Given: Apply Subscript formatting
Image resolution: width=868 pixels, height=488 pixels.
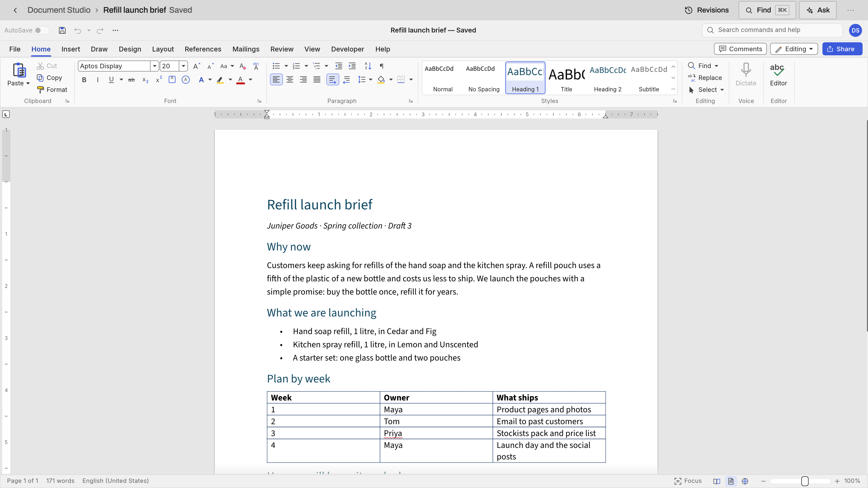Looking at the screenshot, I should coord(145,80).
